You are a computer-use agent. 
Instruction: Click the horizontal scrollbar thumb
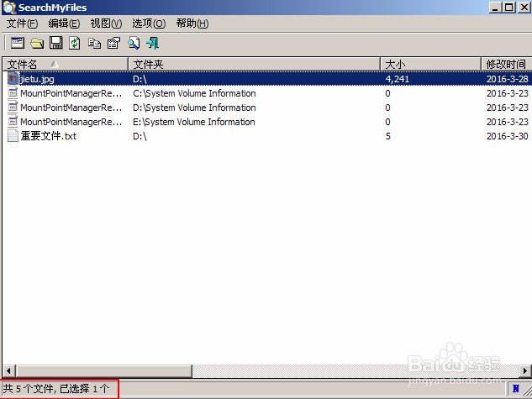coord(103,371)
